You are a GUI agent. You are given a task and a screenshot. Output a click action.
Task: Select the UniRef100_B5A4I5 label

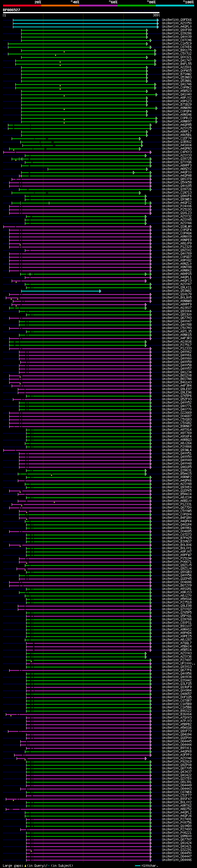coord(176,474)
